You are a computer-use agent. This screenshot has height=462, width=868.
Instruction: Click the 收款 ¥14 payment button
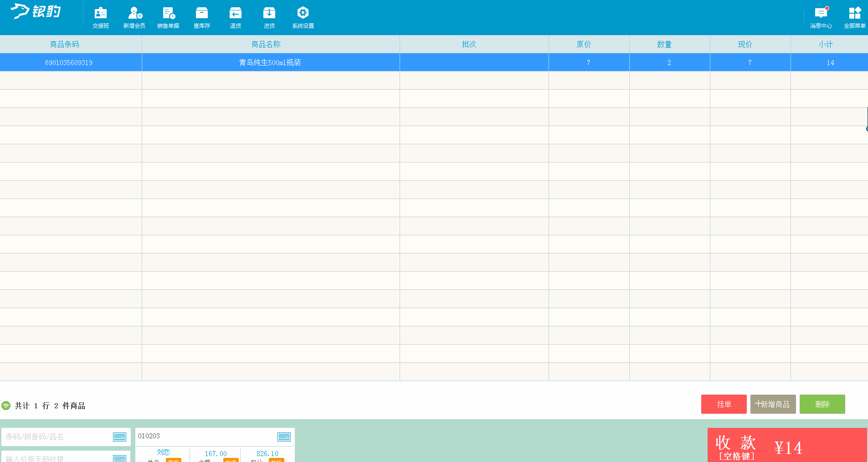787,445
